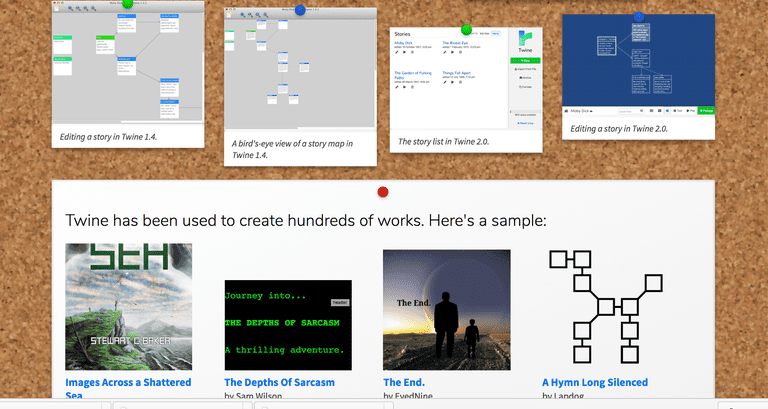Click the caption 'Editing a story in Twine 1.4.'
Viewport: 768px width, 409px height.
tap(109, 135)
